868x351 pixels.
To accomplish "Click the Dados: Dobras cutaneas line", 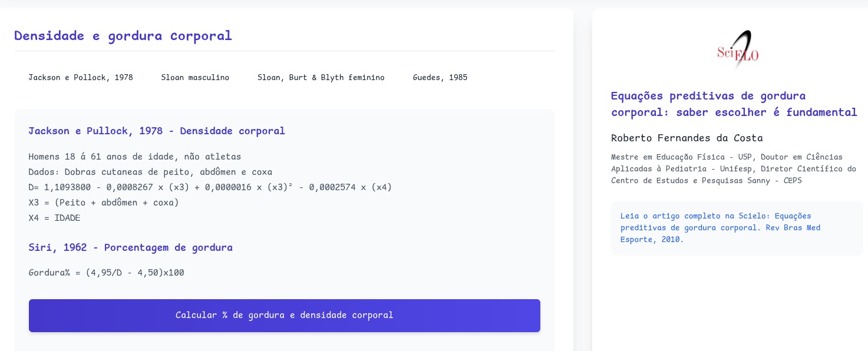I will [150, 172].
